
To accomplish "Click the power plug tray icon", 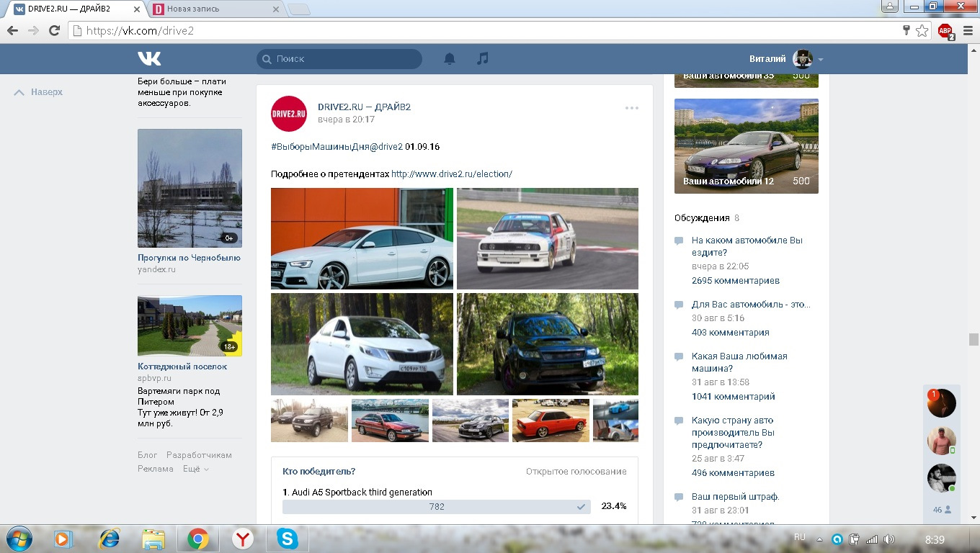I will (855, 539).
